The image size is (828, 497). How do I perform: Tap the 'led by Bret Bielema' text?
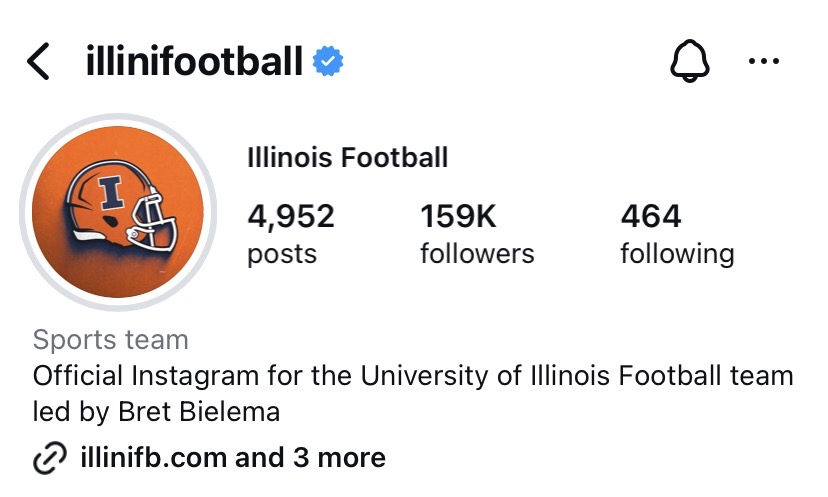(x=157, y=412)
